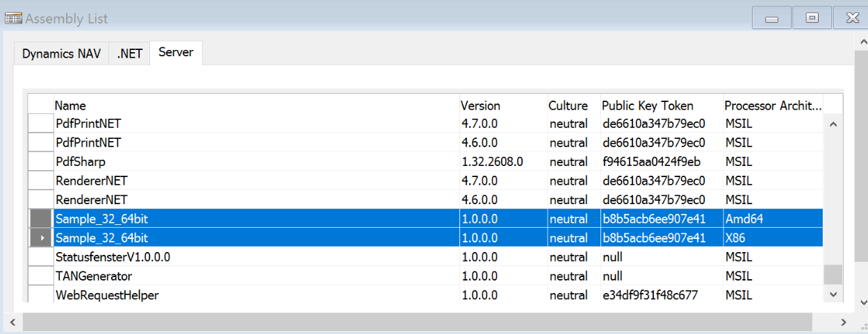Sort by the Version column header
Image resolution: width=868 pixels, height=334 pixels.
503,106
